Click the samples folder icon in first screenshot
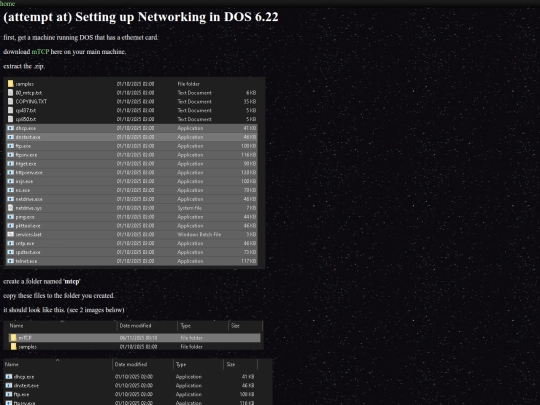Viewport: 540px width, 405px height. tap(11, 84)
